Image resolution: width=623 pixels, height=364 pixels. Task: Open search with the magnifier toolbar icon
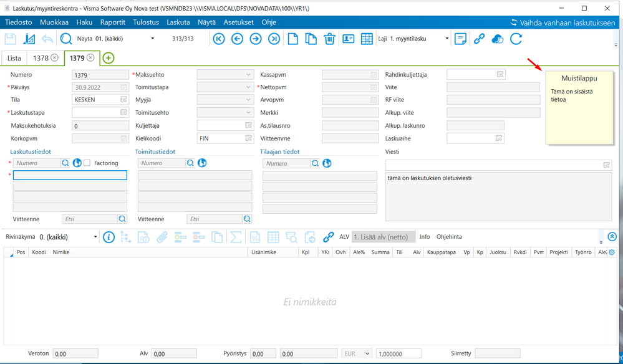click(65, 39)
